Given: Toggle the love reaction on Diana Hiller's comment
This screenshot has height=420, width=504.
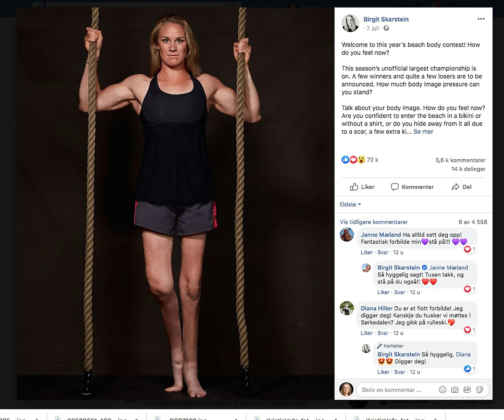Looking at the screenshot, I should pyautogui.click(x=468, y=329).
